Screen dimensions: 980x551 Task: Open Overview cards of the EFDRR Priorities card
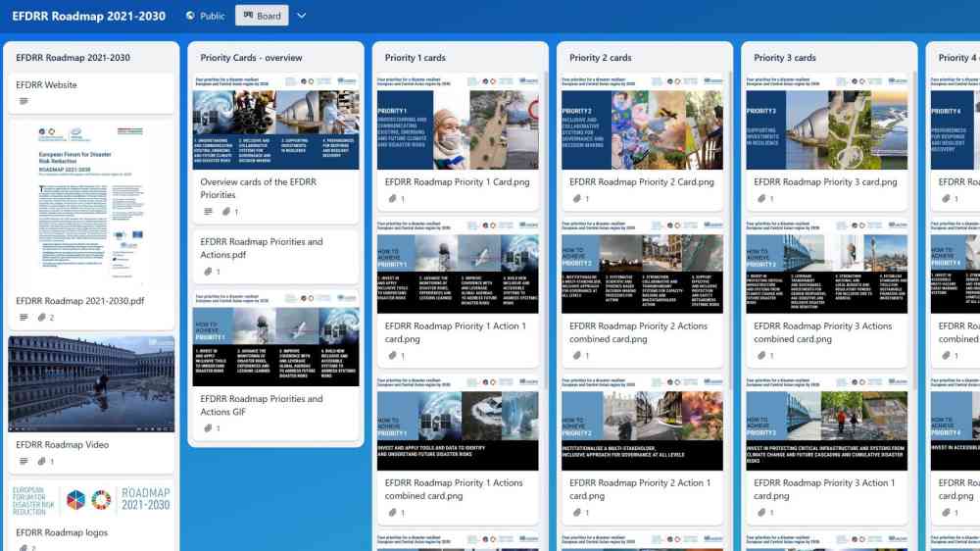click(x=275, y=148)
